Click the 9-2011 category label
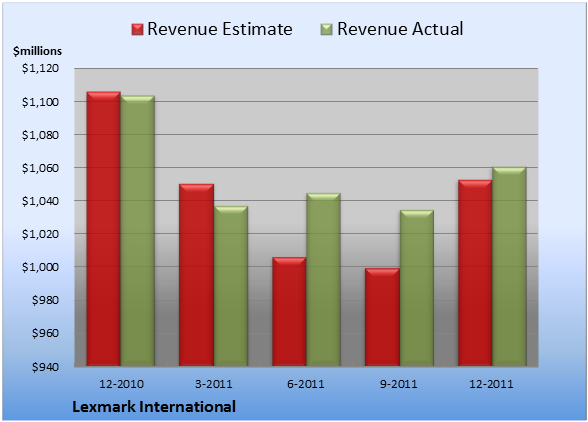This screenshot has height=422, width=588. (398, 384)
